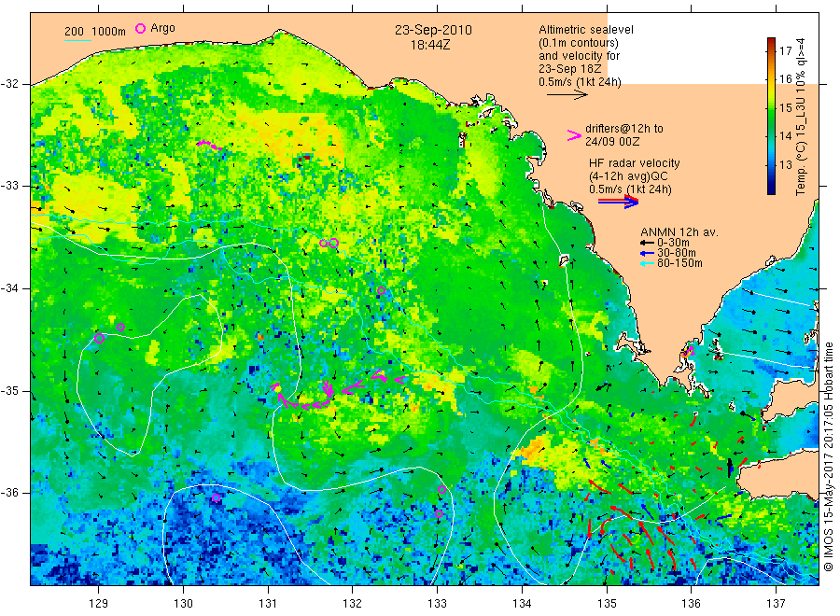Select Argo float marker near 130.4°E, -36
This screenshot has height=616, width=840.
[216, 498]
